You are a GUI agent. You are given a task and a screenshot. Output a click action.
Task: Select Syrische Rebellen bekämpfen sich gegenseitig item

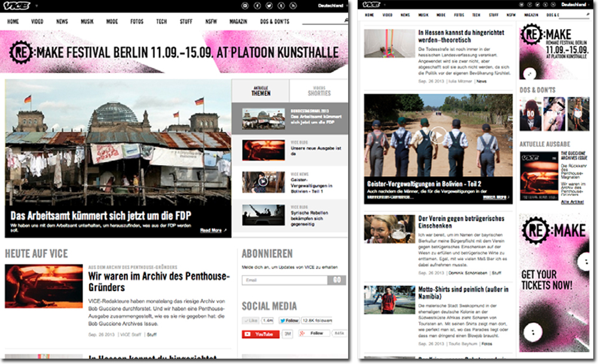coord(290,215)
